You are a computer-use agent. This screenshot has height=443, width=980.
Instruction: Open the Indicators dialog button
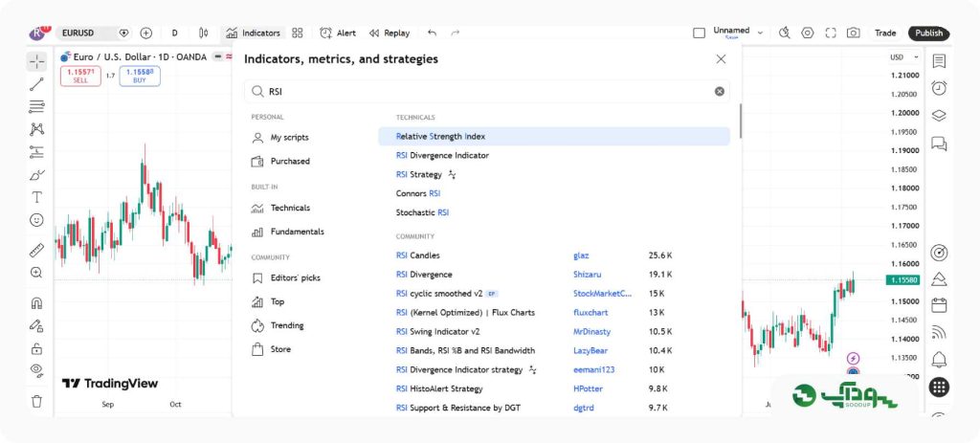(x=253, y=33)
